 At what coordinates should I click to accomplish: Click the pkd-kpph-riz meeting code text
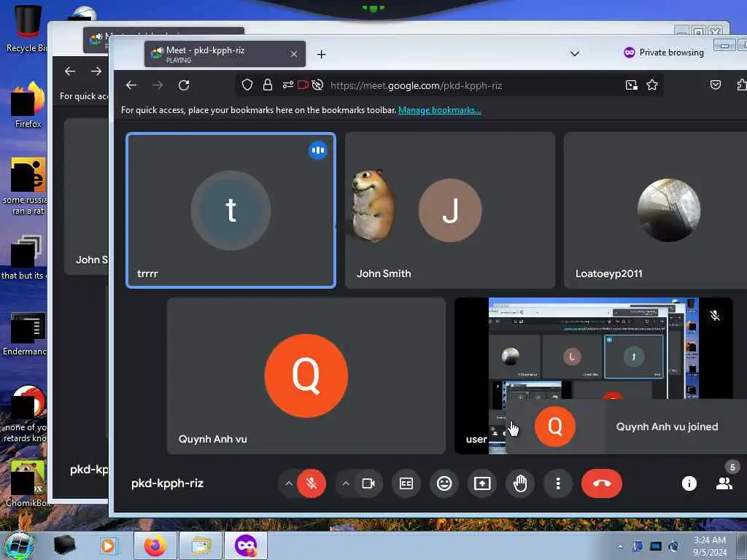click(167, 483)
